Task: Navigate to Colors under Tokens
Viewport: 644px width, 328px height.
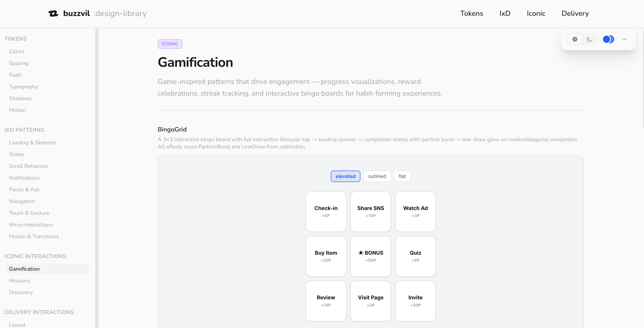Action: pyautogui.click(x=17, y=51)
